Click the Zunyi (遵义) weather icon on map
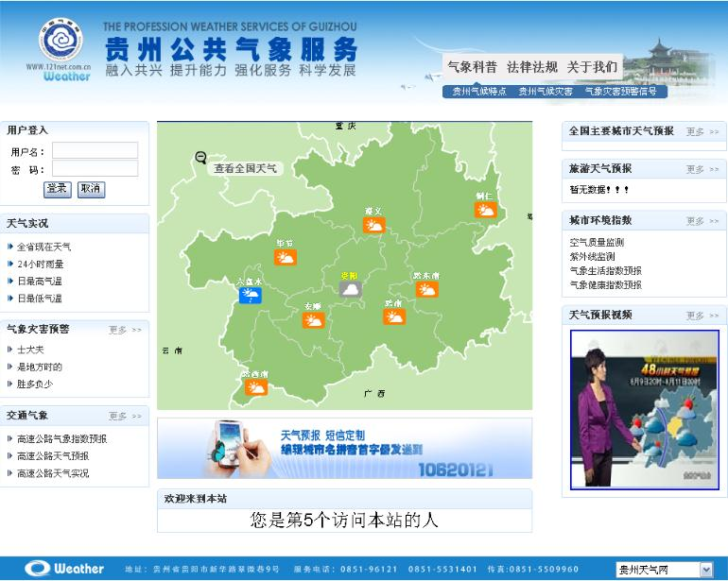This screenshot has height=581, width=728. coord(374,225)
